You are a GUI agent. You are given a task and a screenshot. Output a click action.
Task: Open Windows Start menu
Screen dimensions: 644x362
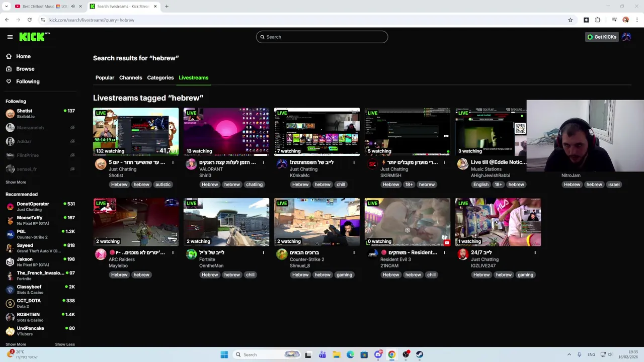224,354
